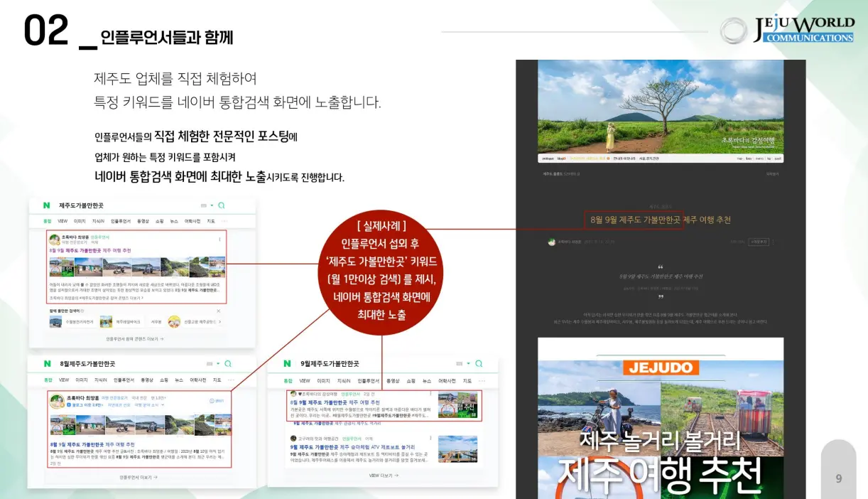Expand more tabs ellipsis in 8월제주도가볼만한곳 results
Viewport: 868px width, 499px height.
[x=231, y=380]
